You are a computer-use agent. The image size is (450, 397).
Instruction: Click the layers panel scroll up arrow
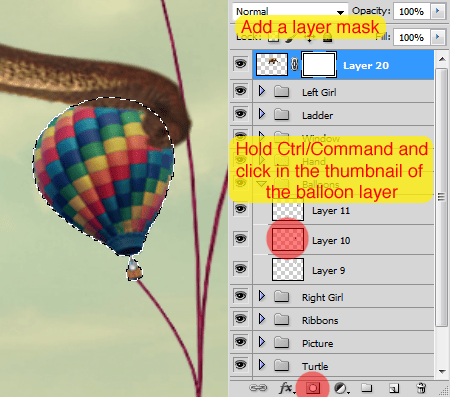442,59
